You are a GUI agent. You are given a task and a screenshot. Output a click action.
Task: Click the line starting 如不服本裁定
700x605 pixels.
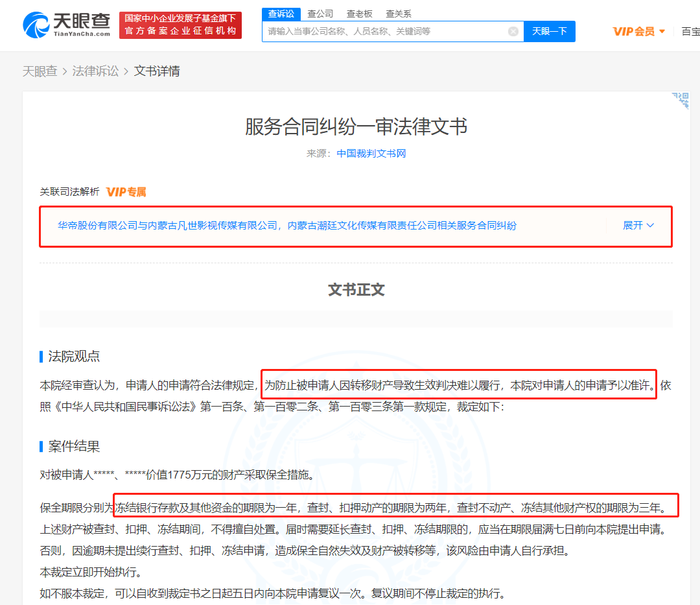point(274,593)
